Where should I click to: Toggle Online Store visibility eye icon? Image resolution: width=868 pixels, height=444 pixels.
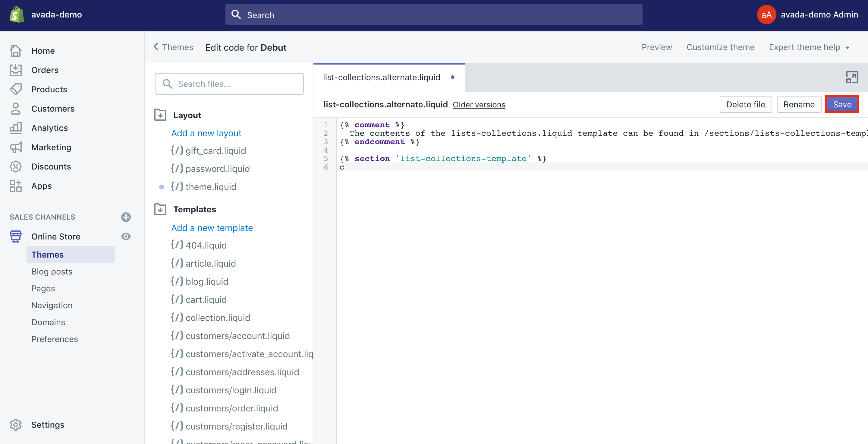tap(126, 237)
